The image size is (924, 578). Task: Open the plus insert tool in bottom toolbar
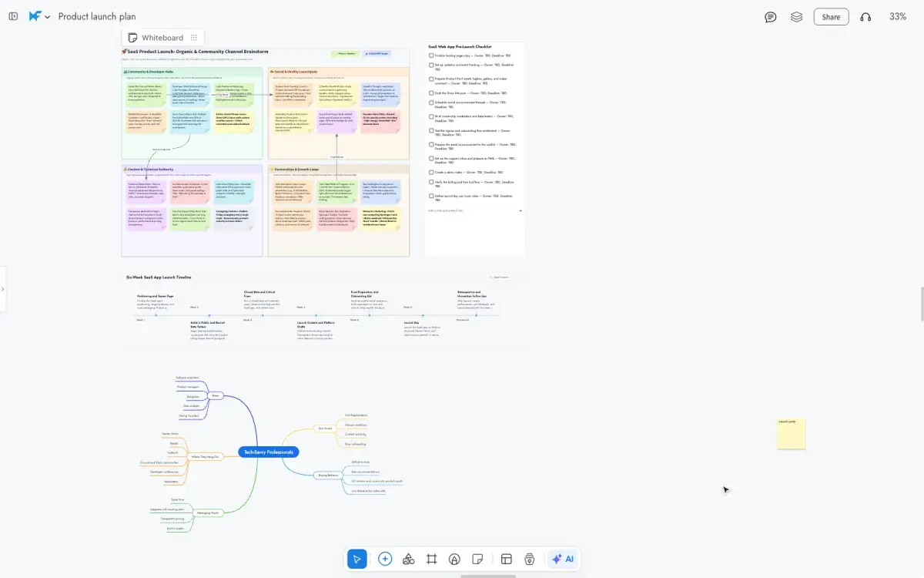(x=385, y=560)
